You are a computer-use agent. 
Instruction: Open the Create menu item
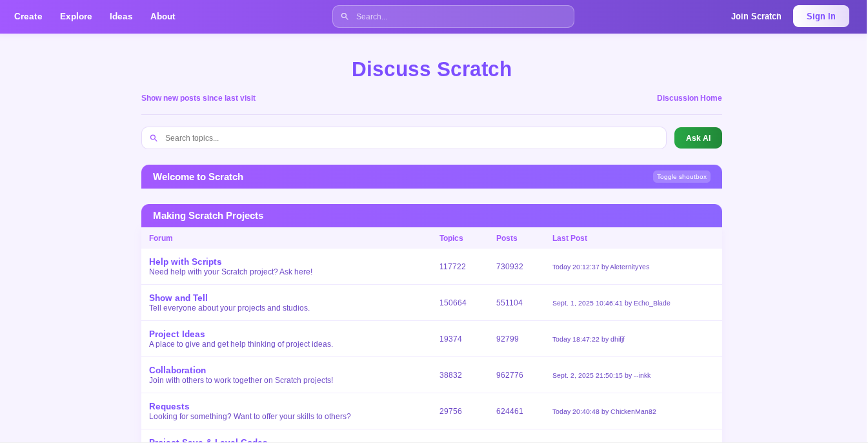point(28,16)
